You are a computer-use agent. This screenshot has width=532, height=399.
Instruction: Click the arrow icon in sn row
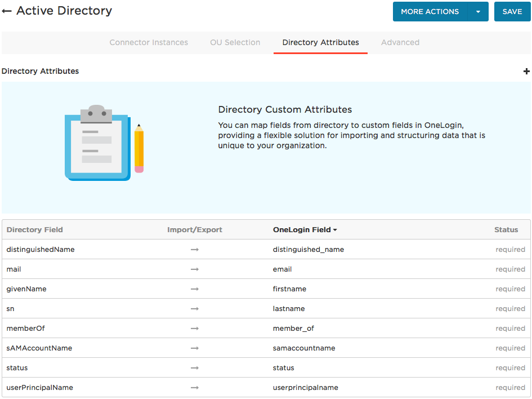194,309
